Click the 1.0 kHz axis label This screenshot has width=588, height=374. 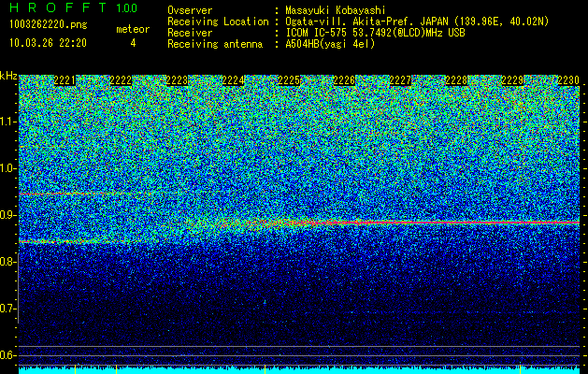(x=7, y=168)
